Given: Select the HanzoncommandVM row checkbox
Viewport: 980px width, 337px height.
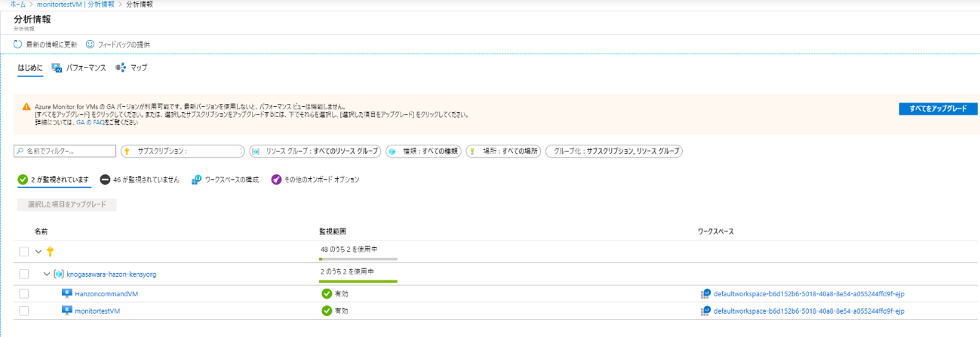Looking at the screenshot, I should click(x=24, y=293).
